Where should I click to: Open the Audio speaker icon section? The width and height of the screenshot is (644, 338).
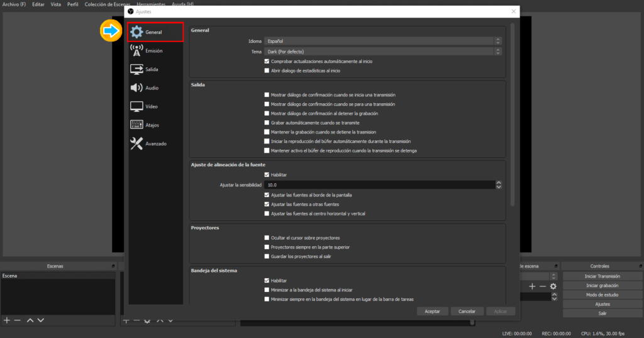136,88
